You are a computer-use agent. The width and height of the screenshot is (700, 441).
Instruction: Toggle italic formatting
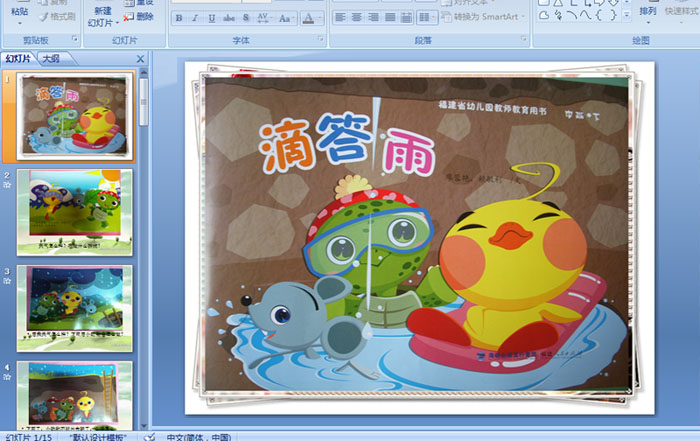[x=195, y=18]
